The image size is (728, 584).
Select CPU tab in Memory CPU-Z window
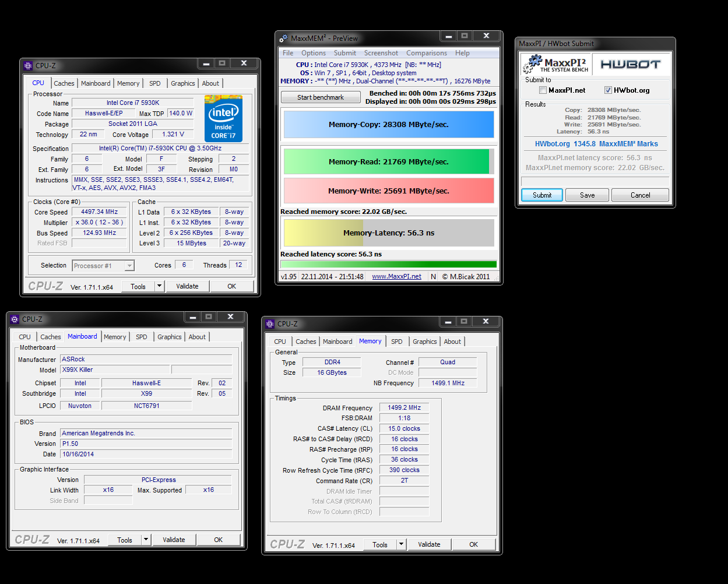[x=280, y=342]
